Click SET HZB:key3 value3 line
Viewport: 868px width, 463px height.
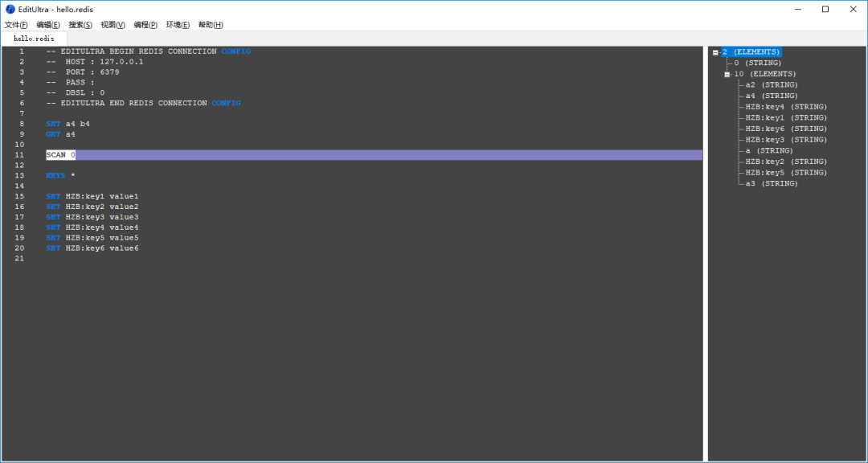coord(92,217)
